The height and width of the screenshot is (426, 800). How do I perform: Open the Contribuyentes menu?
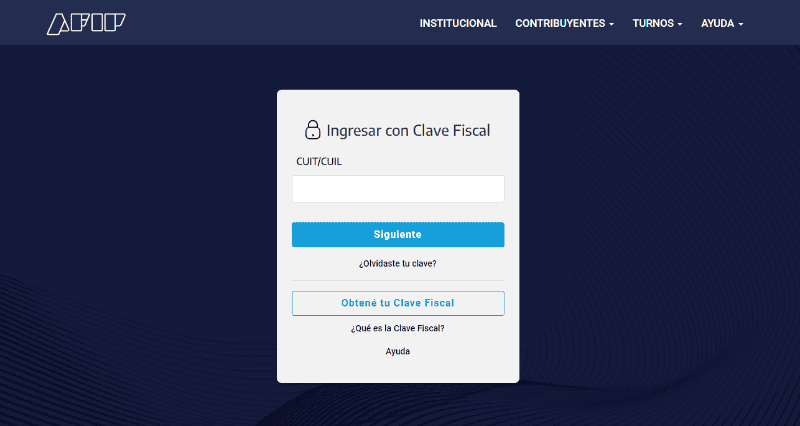coord(560,23)
